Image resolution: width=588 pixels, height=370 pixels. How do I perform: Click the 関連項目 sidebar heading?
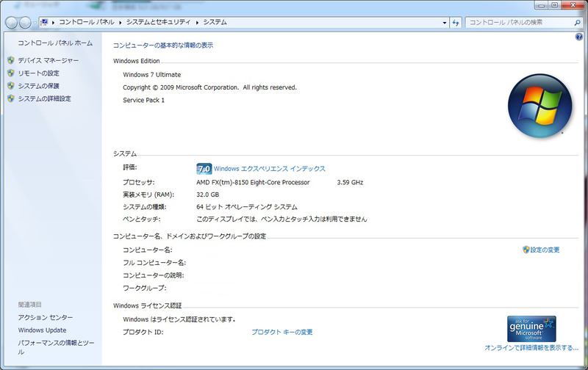29,305
